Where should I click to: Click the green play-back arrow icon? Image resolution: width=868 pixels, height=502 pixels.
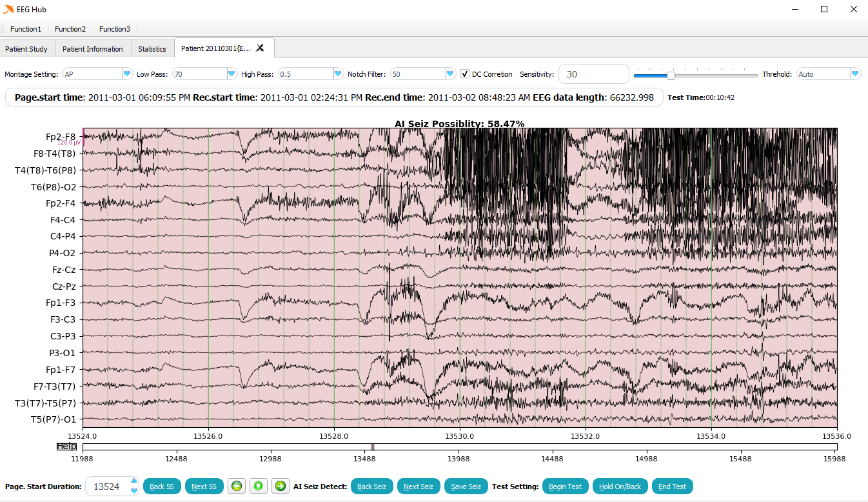[x=237, y=486]
